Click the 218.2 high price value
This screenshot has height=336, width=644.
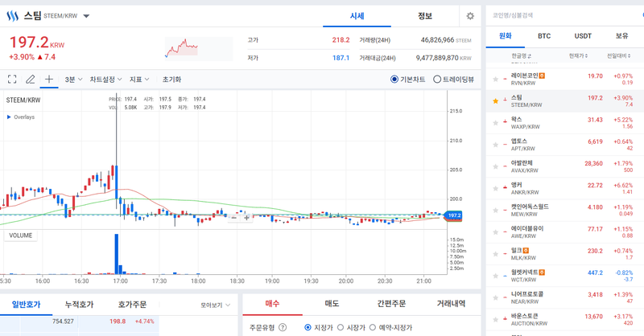pyautogui.click(x=341, y=40)
